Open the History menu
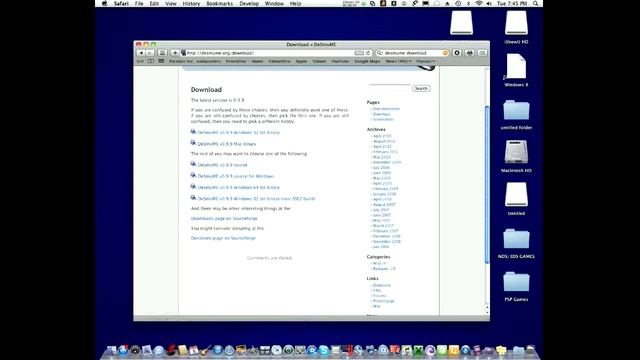This screenshot has width=640, height=360. point(191,3)
